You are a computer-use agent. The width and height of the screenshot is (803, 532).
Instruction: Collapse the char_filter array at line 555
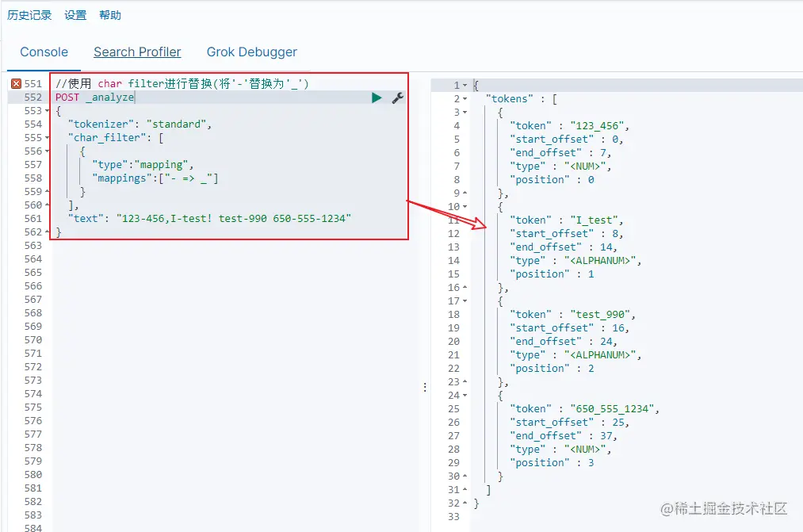point(47,138)
